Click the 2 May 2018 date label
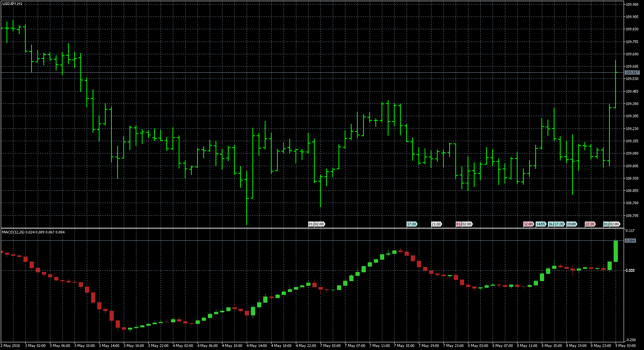This screenshot has width=644, height=350. pyautogui.click(x=10, y=346)
